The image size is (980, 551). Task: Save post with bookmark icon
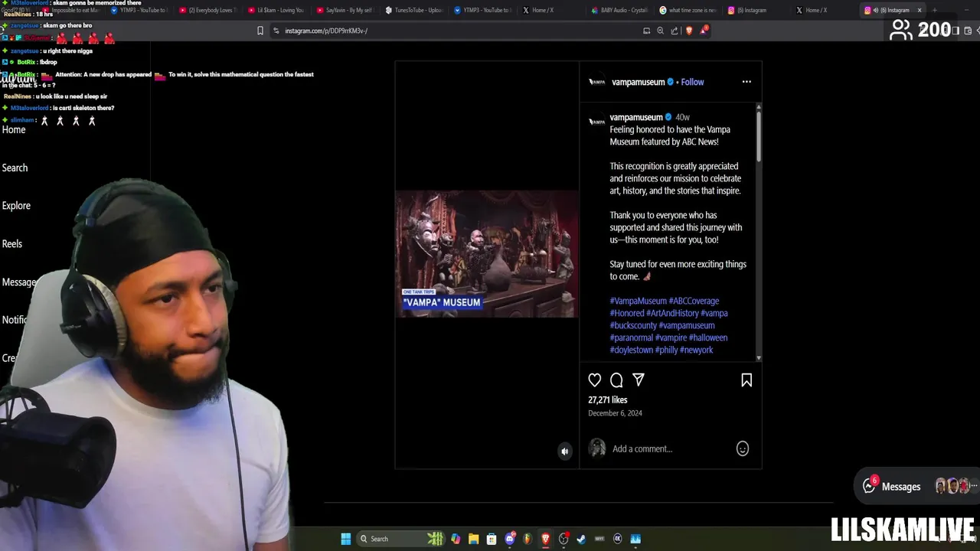pos(746,380)
